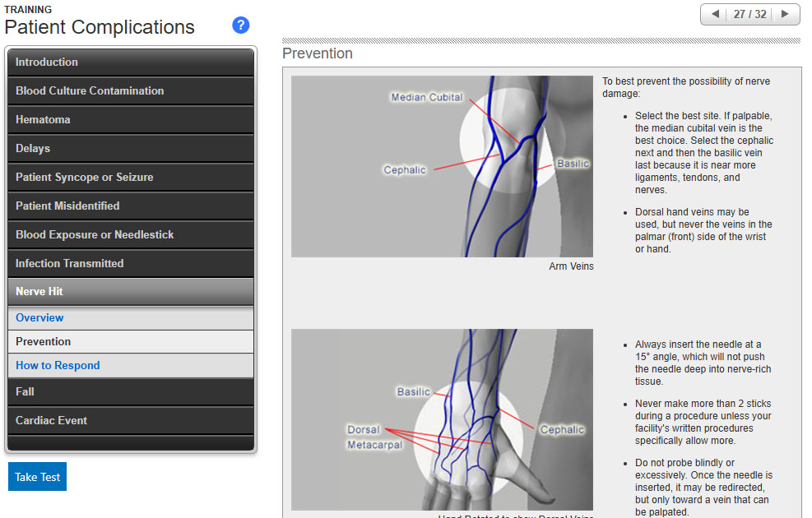
Task: Open the Cardiac Event section
Action: pyautogui.click(x=131, y=421)
